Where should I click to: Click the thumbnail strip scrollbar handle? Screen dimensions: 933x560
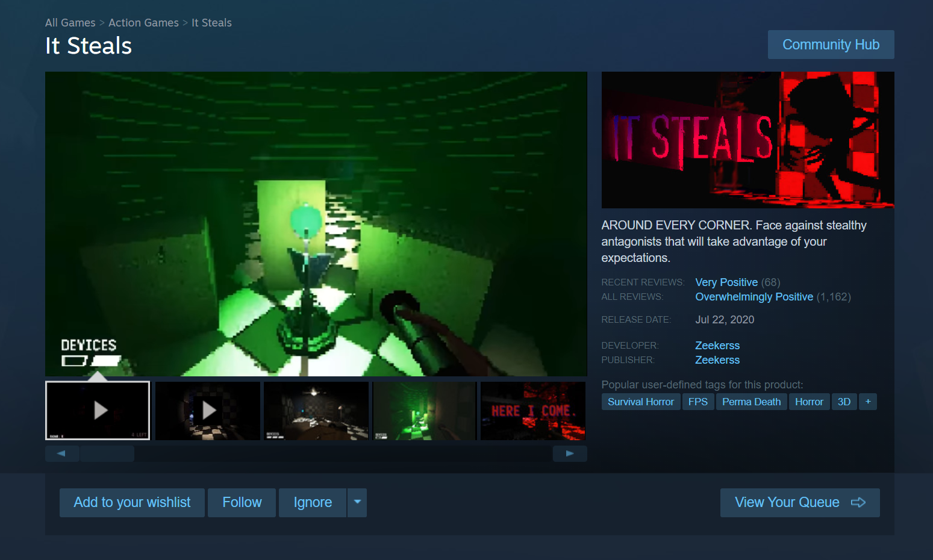point(107,453)
